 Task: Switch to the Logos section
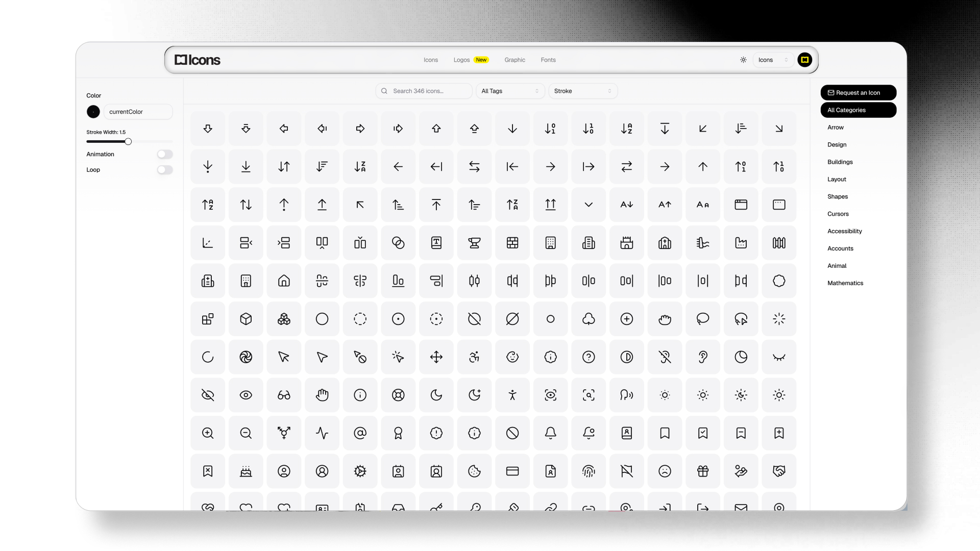[461, 60]
